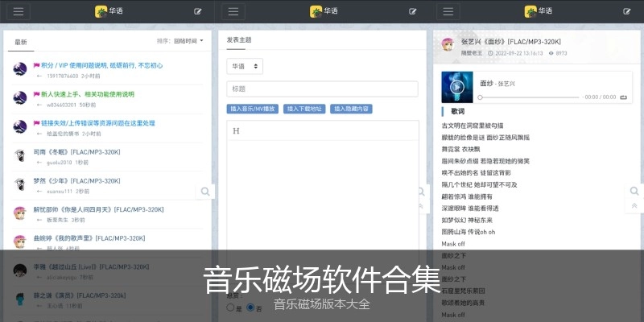The height and width of the screenshot is (322, 644).
Task: Click the 华语 logo in thread list header
Action: (109, 11)
